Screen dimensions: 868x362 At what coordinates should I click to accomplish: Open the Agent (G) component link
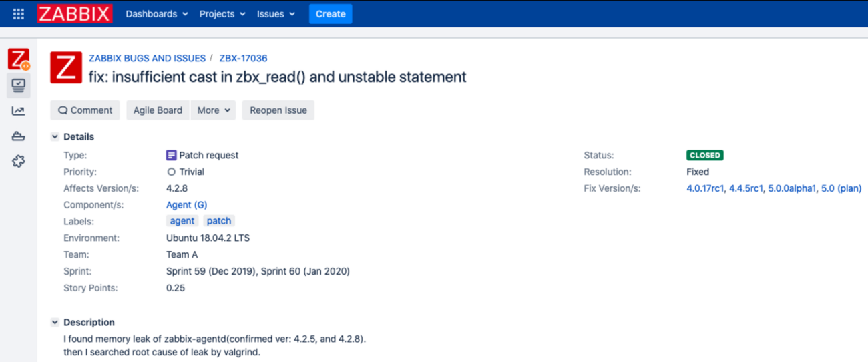pos(186,205)
